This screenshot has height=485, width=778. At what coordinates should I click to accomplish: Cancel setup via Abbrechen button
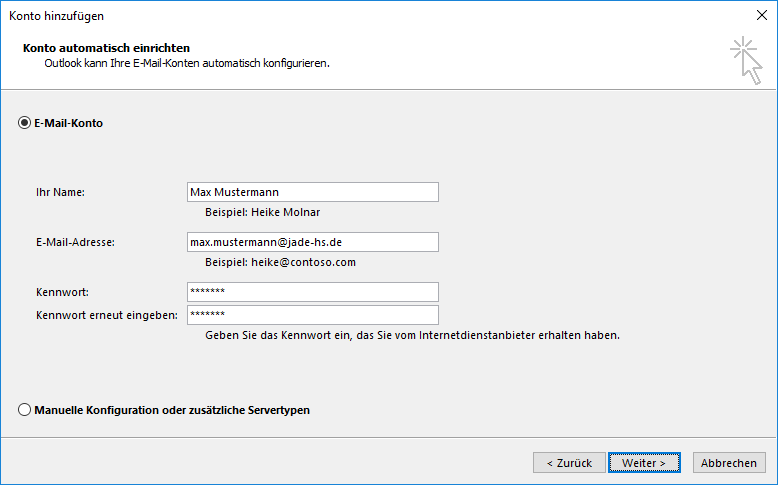click(x=729, y=463)
